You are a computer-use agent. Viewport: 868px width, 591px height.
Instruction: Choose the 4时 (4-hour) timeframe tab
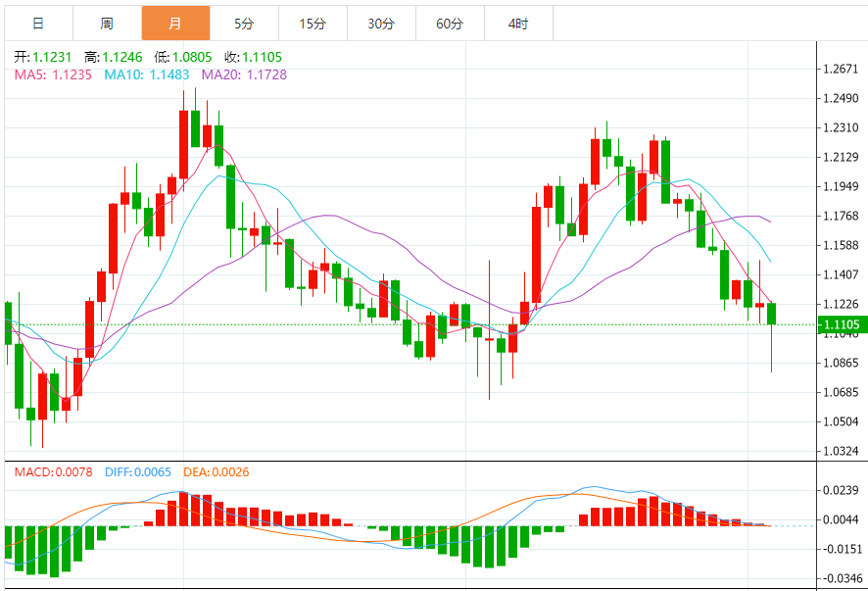click(x=518, y=24)
